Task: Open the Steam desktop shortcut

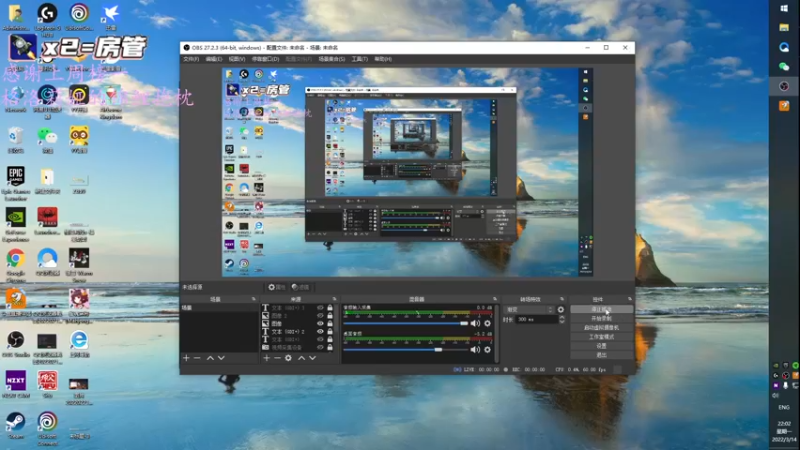Action: click(x=16, y=426)
